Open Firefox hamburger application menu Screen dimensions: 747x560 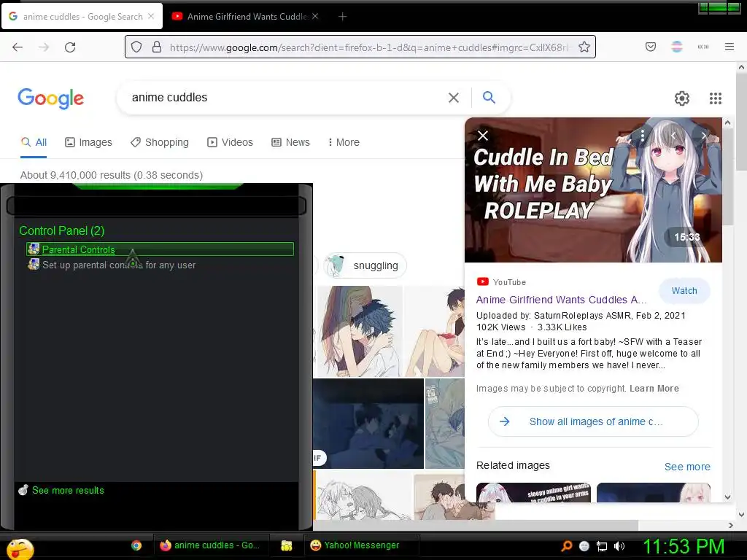tap(729, 47)
